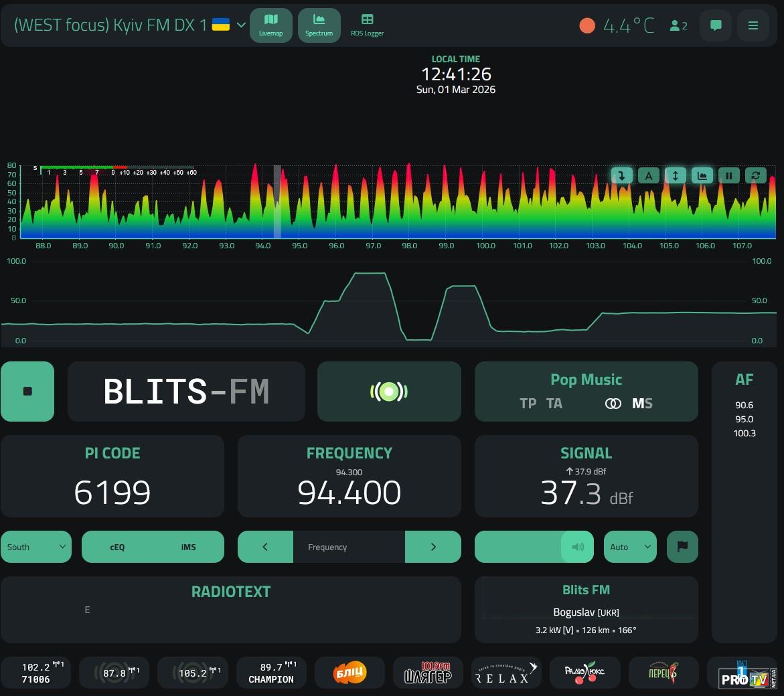Tune down with the left arrow button
This screenshot has width=784, height=696.
click(x=265, y=547)
